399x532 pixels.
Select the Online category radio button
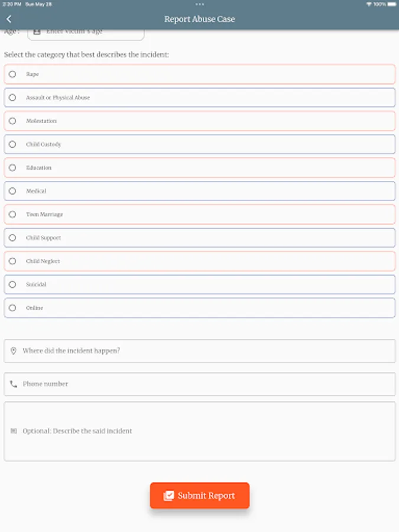coord(12,308)
